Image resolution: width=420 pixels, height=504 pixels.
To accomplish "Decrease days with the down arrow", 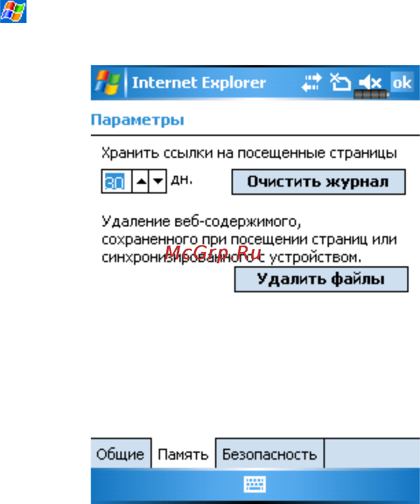I will coord(158,182).
